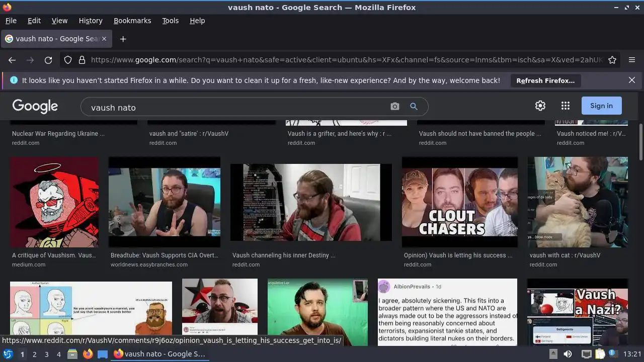Open the Lubuntu start menu icon

click(x=8, y=354)
